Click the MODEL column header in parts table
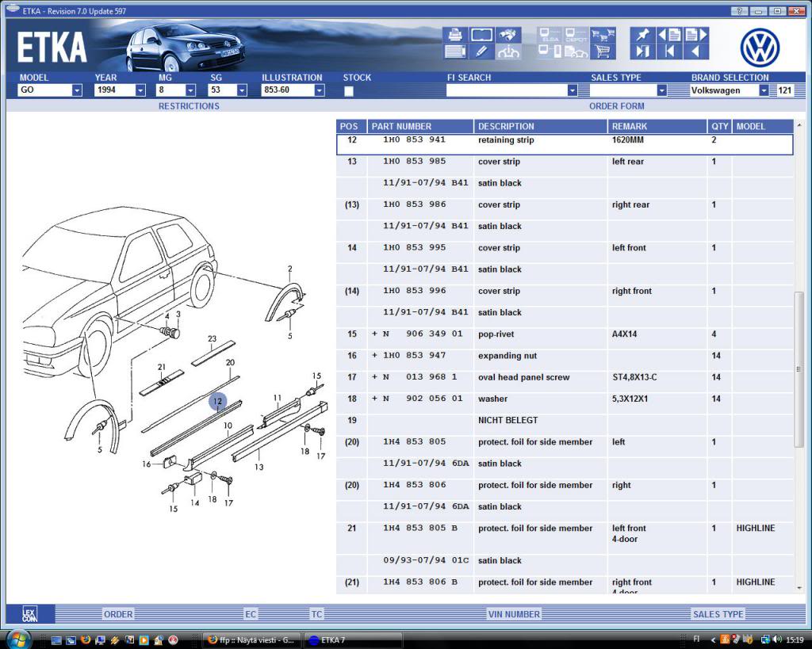This screenshot has width=812, height=649. pos(763,126)
